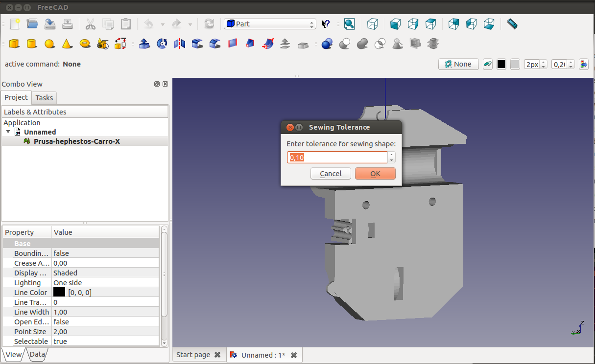Click the black line color swatch in the toolbar
595x364 pixels.
coord(501,64)
